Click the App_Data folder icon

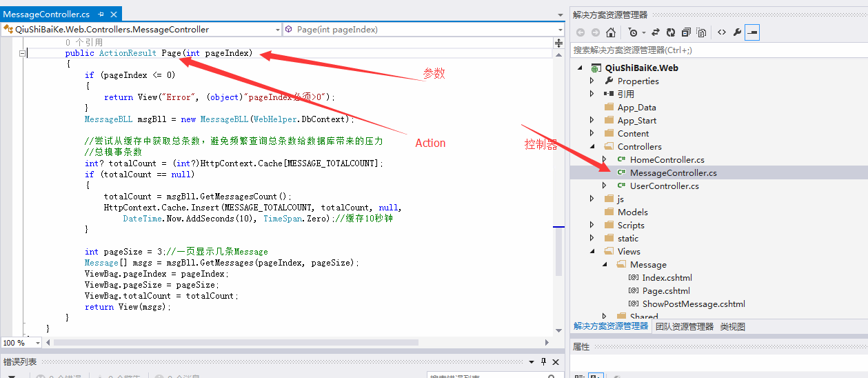pyautogui.click(x=609, y=107)
